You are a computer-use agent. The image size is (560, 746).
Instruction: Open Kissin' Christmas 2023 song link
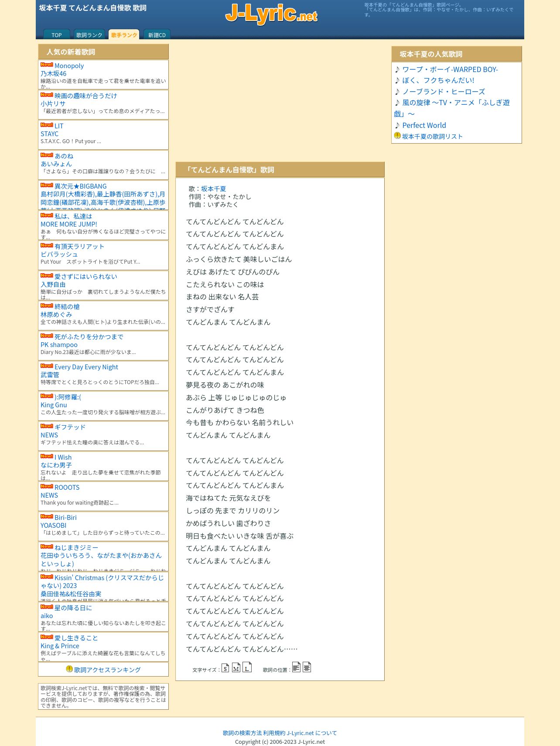click(102, 581)
